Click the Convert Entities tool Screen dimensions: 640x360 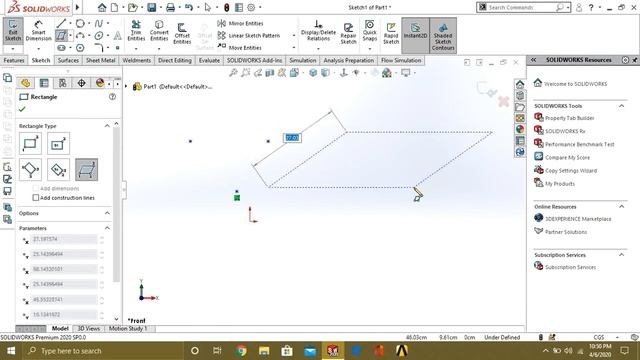pos(159,31)
